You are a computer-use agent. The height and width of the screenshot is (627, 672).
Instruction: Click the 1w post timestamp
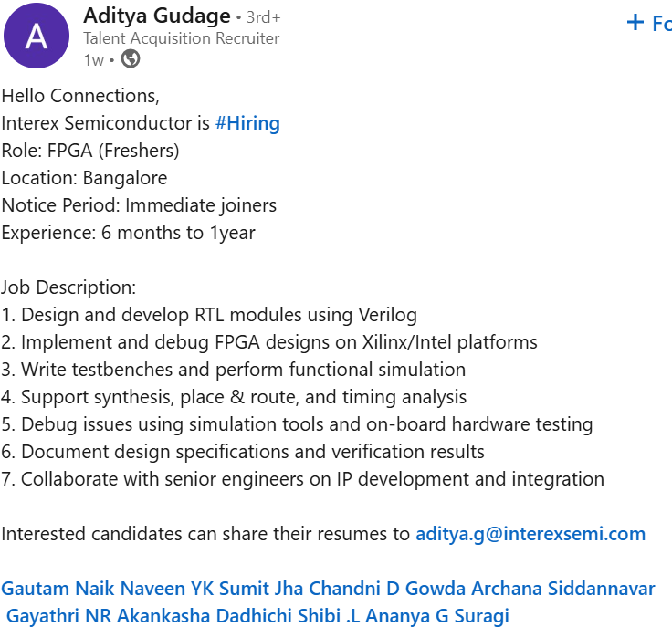tap(93, 60)
